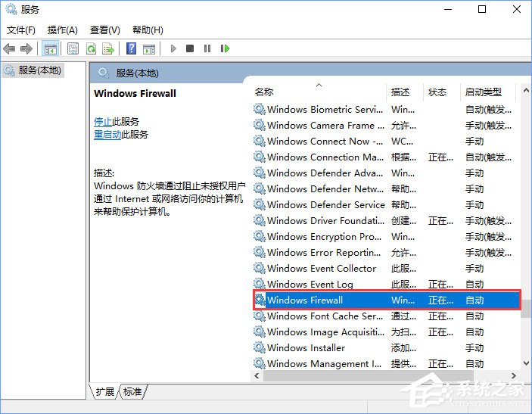The height and width of the screenshot is (414, 532).
Task: Click the Restart service icon
Action: point(225,48)
